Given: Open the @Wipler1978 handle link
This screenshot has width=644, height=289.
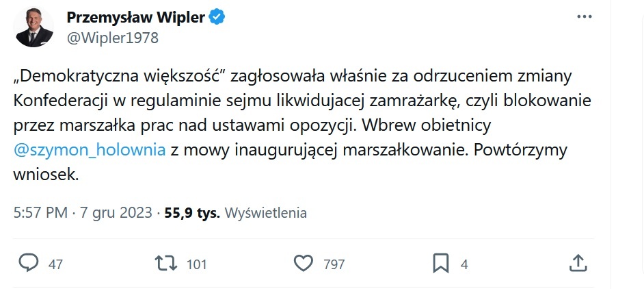Looking at the screenshot, I should pos(112,38).
